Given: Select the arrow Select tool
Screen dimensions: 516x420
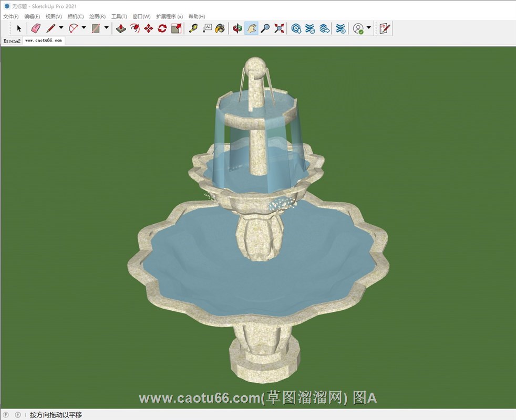Looking at the screenshot, I should [19, 28].
